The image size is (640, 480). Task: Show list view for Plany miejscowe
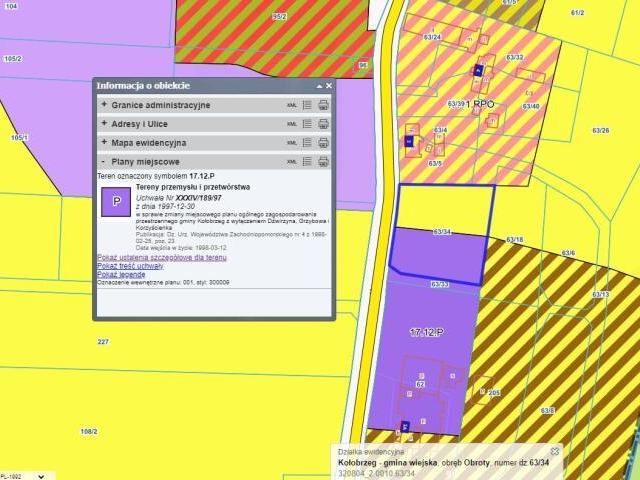[x=307, y=161]
